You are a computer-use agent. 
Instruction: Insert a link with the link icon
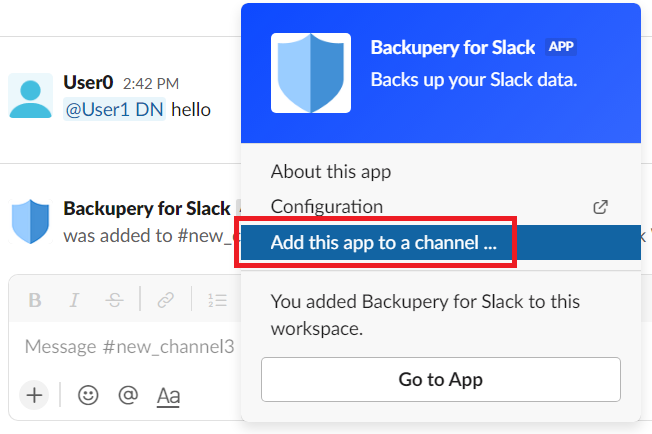[x=165, y=300]
